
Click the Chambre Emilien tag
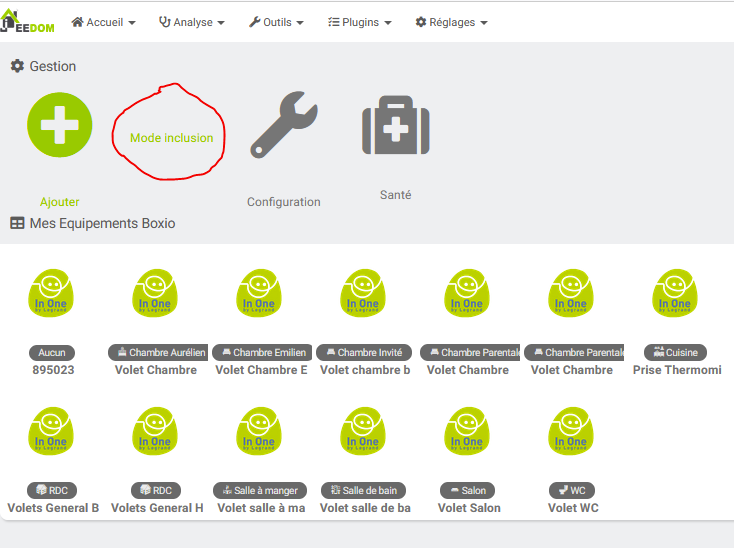tap(262, 352)
